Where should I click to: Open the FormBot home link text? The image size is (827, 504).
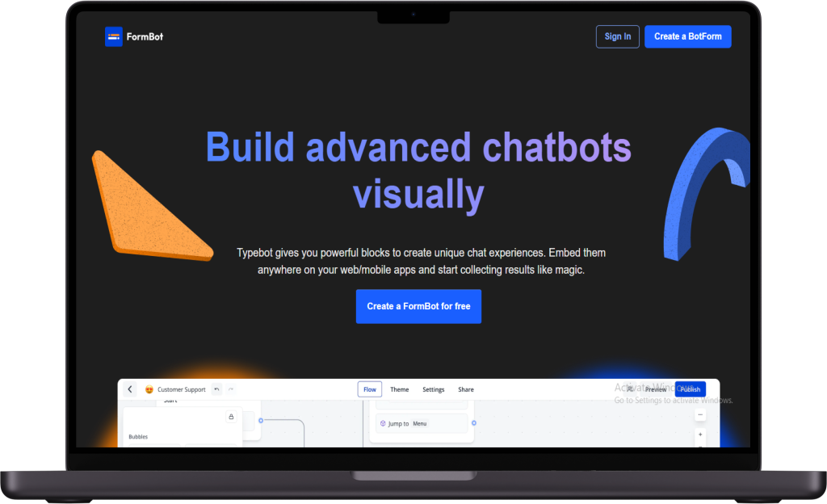[x=145, y=37]
